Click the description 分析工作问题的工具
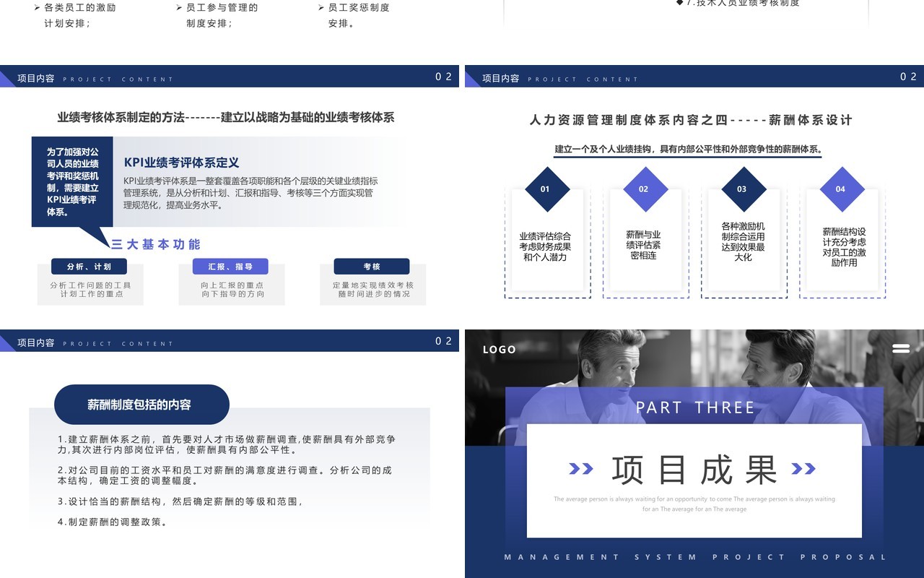924x578 pixels. [x=91, y=285]
